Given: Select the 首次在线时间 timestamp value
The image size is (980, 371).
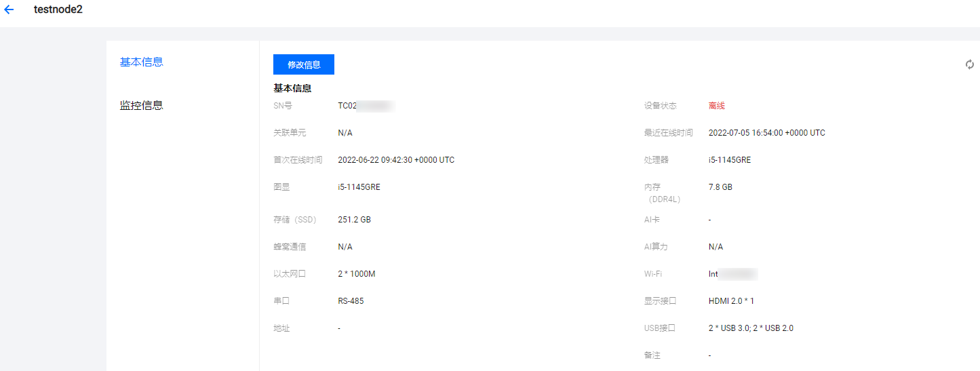Looking at the screenshot, I should [x=396, y=160].
